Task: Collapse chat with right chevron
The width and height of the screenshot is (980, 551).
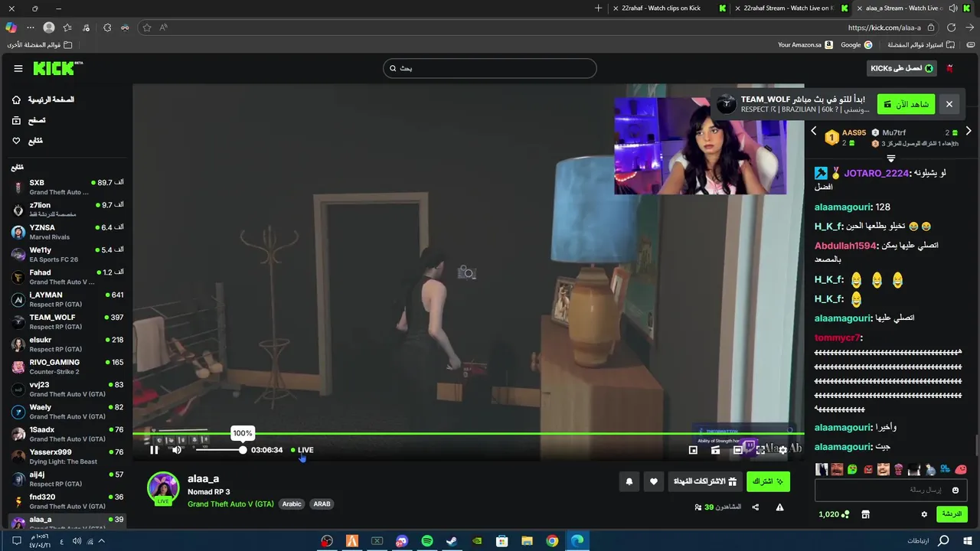Action: [969, 132]
